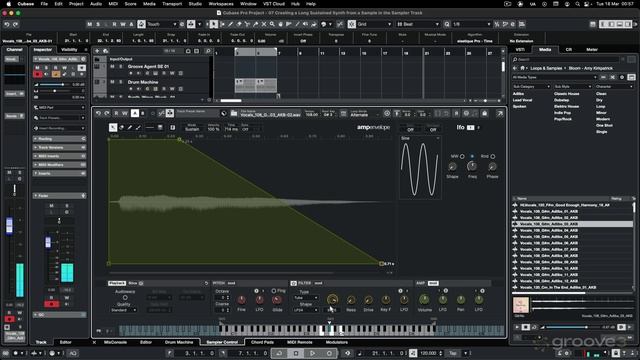
Task: Open the MixConsole tab
Action: click(x=115, y=342)
